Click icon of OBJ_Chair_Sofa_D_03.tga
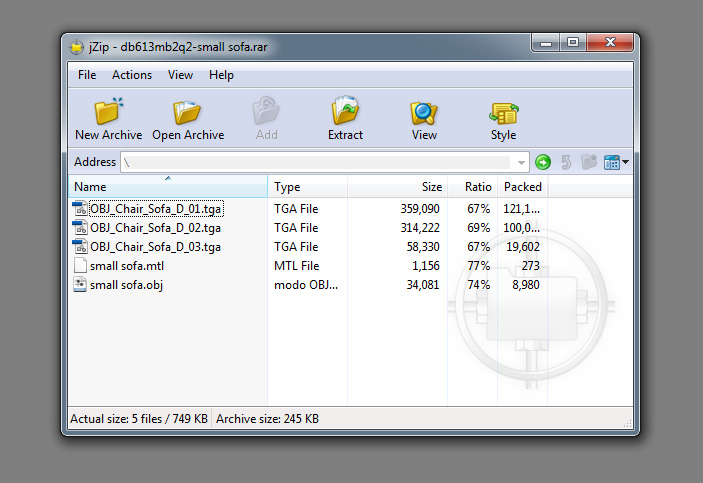Viewport: 703px width, 483px height. click(80, 247)
